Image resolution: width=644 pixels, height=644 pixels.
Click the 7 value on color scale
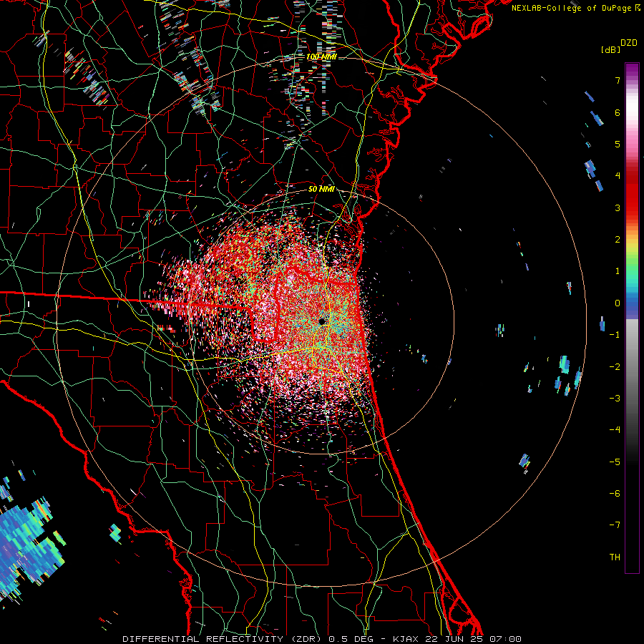point(618,80)
